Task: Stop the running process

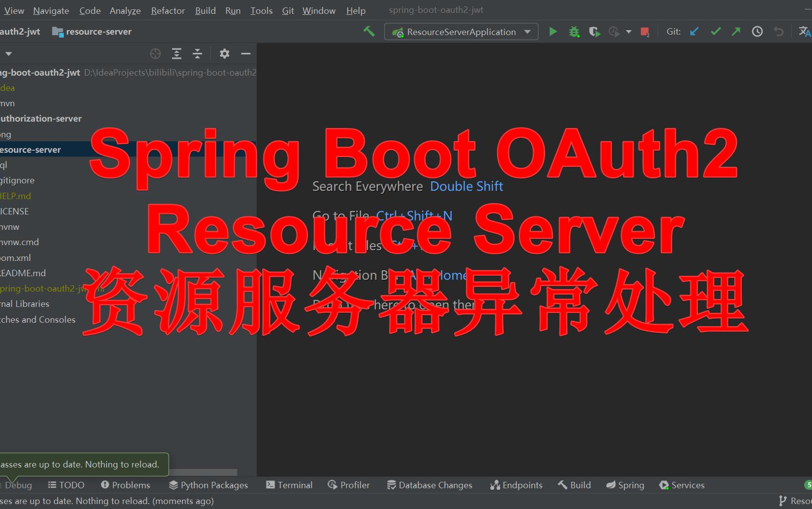Action: click(645, 31)
